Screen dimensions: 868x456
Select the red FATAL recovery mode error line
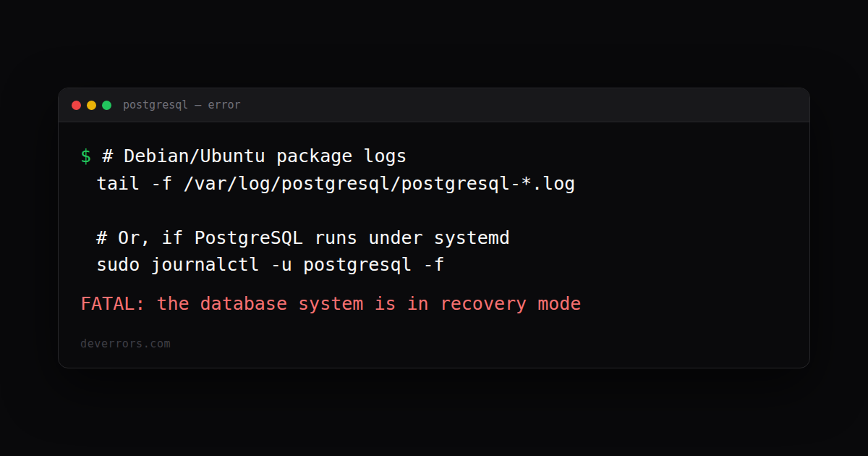pyautogui.click(x=331, y=303)
